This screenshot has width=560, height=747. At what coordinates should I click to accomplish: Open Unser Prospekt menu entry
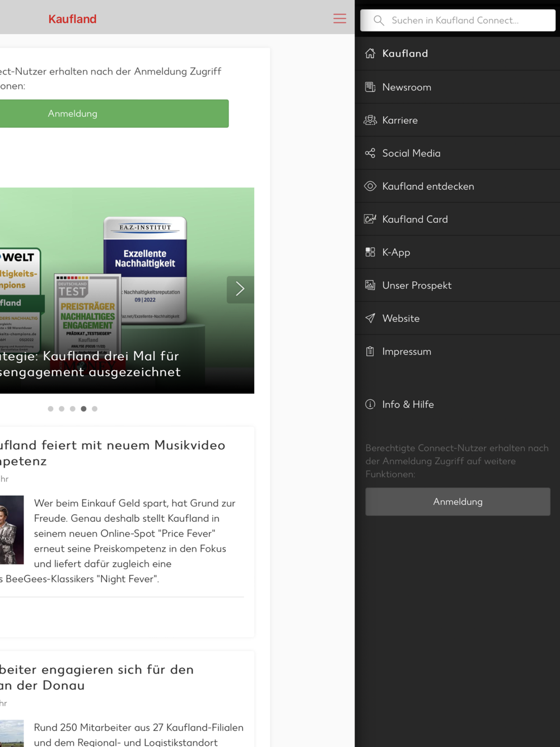(458, 285)
